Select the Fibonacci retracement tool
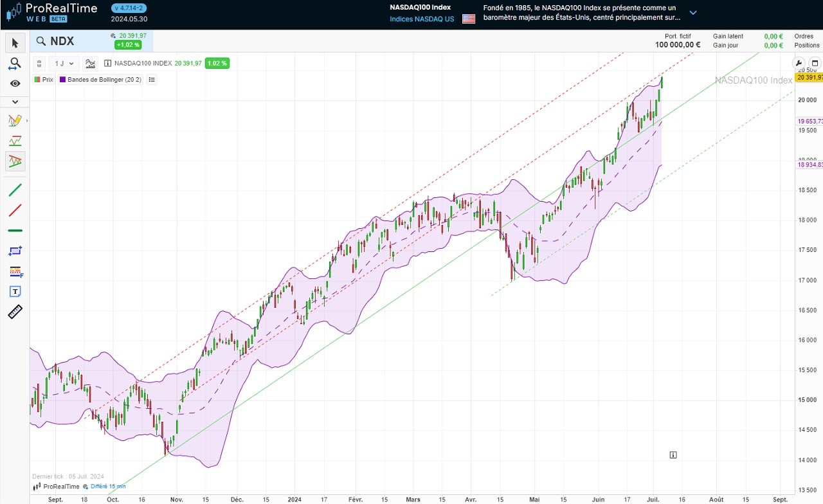Viewport: 823px width, 504px height. 15,271
